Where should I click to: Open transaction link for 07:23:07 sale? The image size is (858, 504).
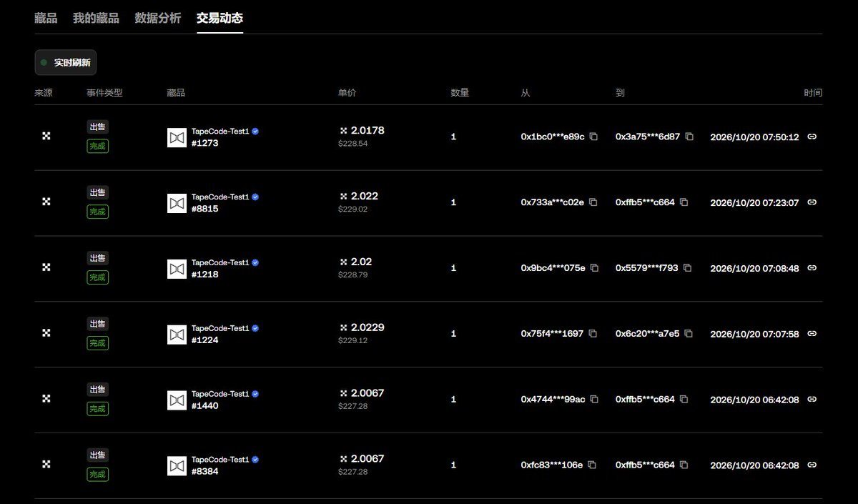click(x=812, y=202)
